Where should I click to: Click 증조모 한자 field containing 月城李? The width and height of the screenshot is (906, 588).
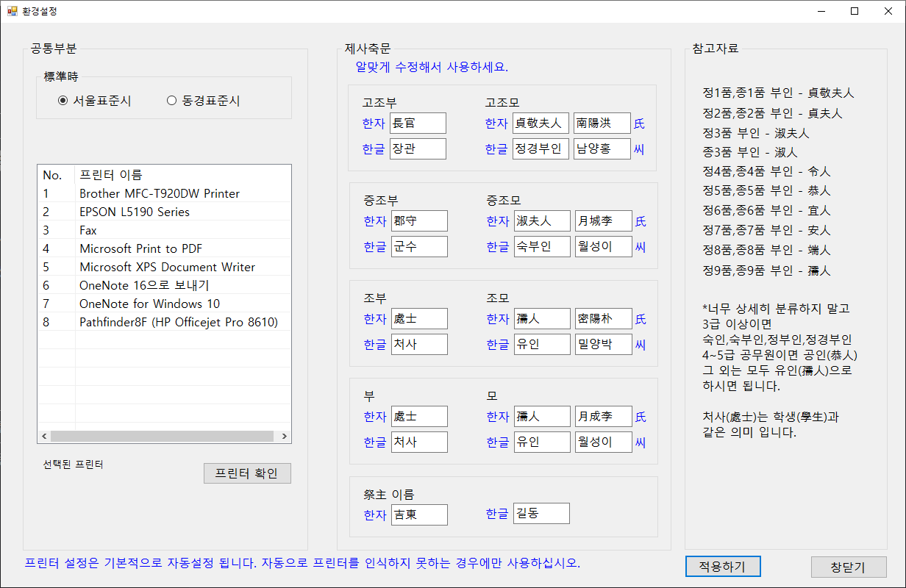604,221
